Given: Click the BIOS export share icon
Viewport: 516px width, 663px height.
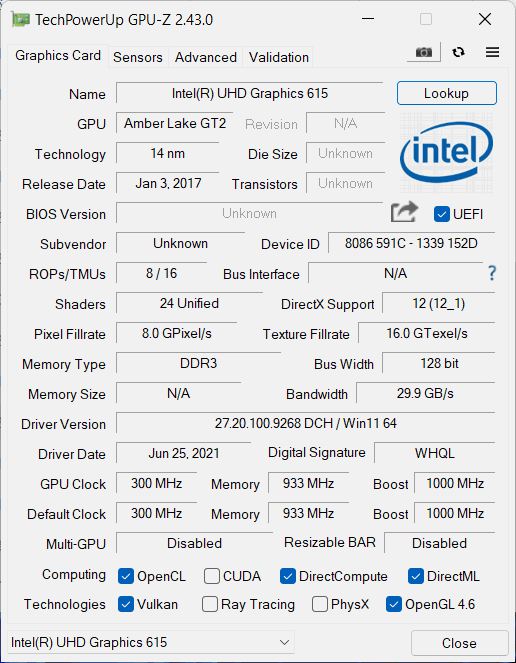Looking at the screenshot, I should pyautogui.click(x=404, y=212).
